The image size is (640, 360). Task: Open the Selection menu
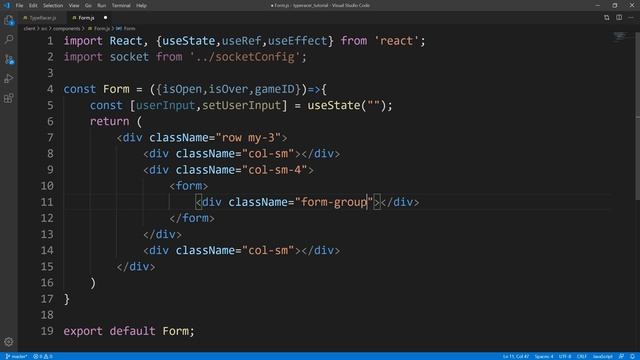coord(53,5)
